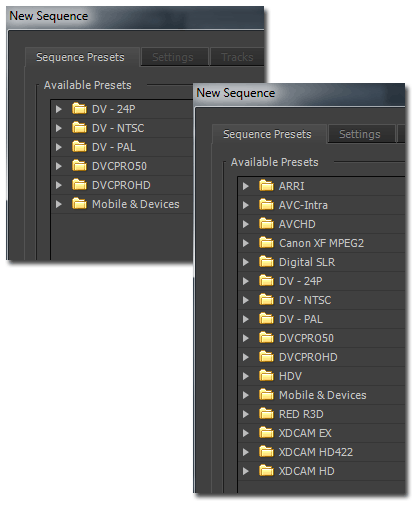Expand the XDCAM HD presets folder
Viewport: 413px width, 507px height.
coord(246,471)
